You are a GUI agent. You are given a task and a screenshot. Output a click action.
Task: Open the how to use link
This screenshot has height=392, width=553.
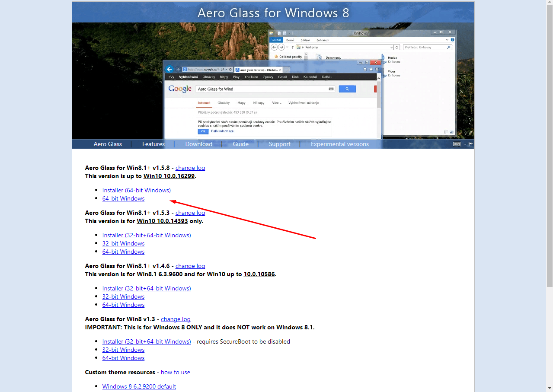[176, 372]
